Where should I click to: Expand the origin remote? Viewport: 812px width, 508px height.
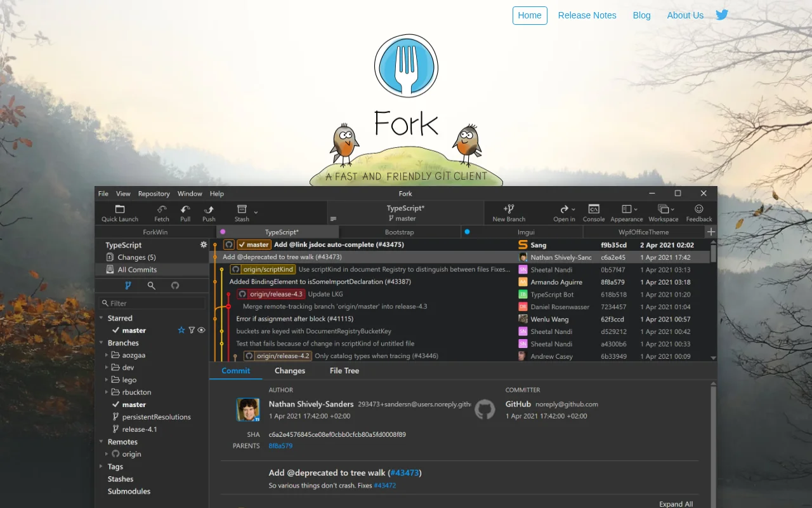tap(107, 454)
